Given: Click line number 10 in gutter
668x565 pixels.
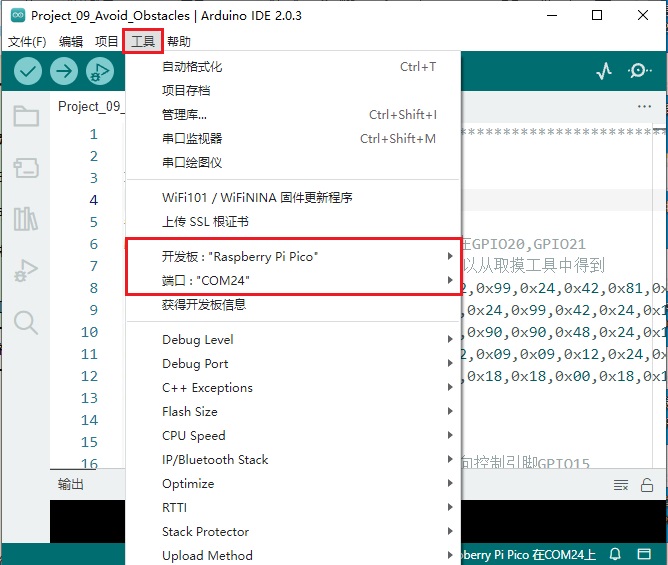Looking at the screenshot, I should coord(89,332).
